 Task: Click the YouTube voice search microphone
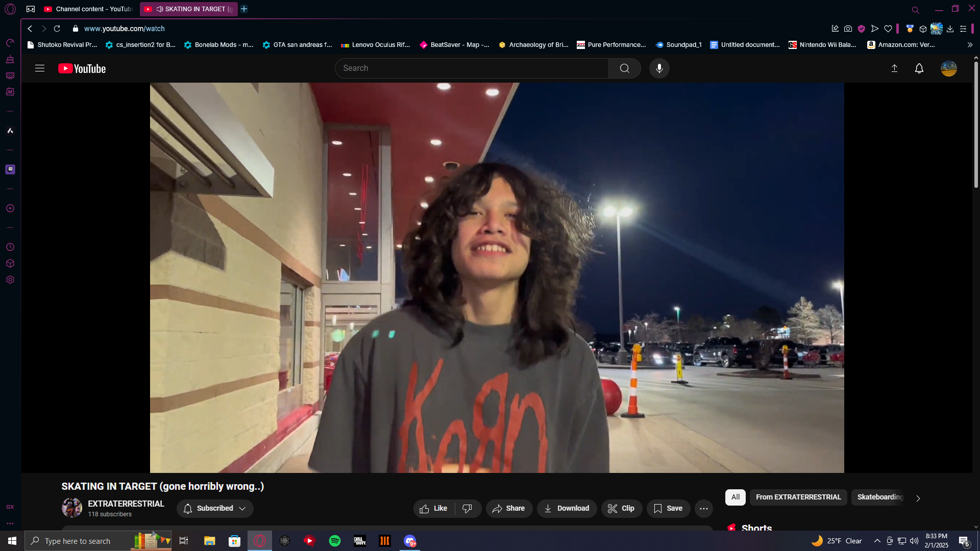click(x=659, y=68)
